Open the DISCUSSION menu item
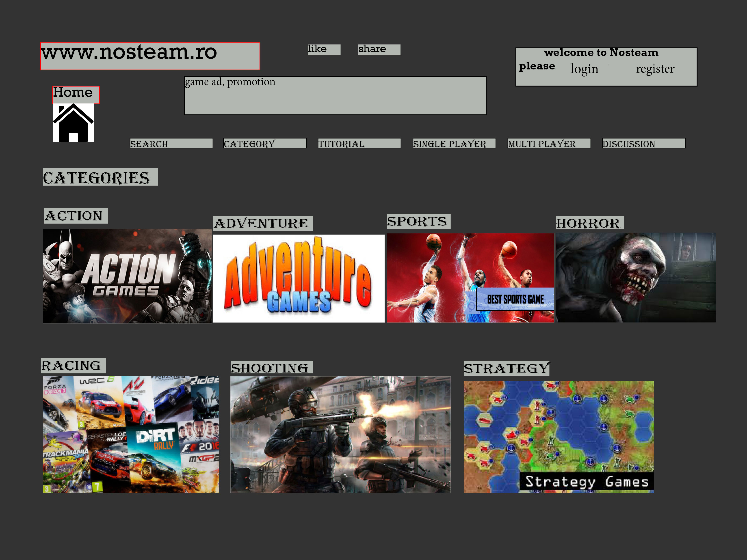This screenshot has width=747, height=560. pos(644,143)
